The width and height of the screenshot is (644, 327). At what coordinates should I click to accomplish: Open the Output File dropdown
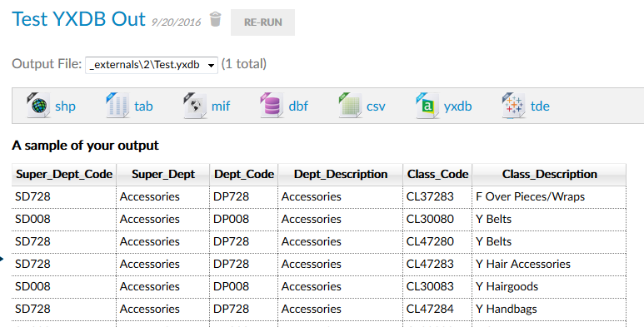click(x=152, y=65)
